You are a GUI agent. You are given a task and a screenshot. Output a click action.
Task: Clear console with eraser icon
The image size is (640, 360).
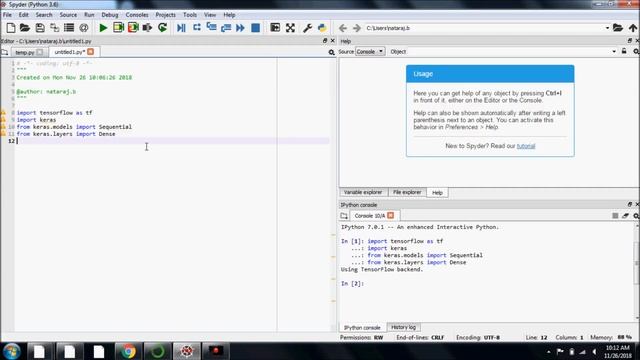click(625, 216)
